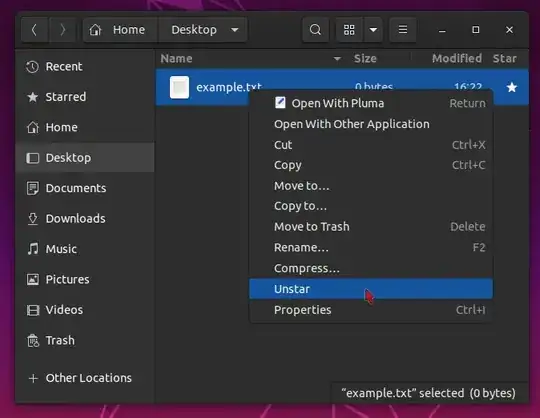
Task: Switch to grid view icon
Action: 349,30
